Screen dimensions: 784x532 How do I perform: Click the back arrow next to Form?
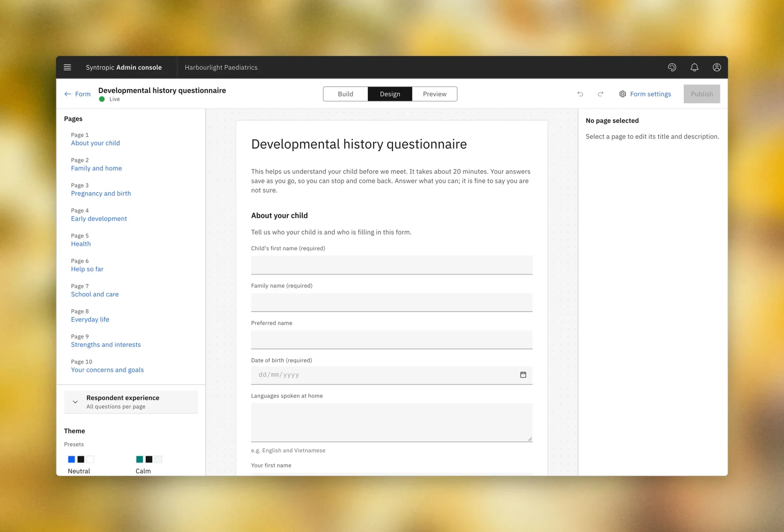pos(68,94)
